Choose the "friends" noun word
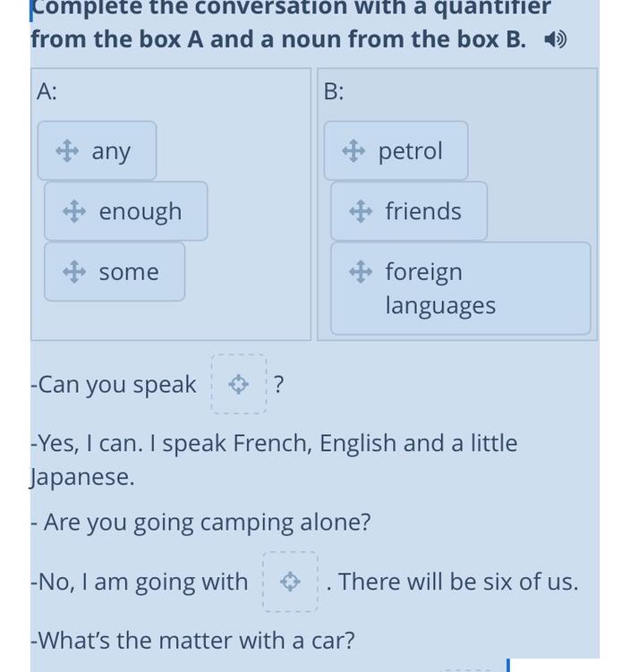 point(423,211)
